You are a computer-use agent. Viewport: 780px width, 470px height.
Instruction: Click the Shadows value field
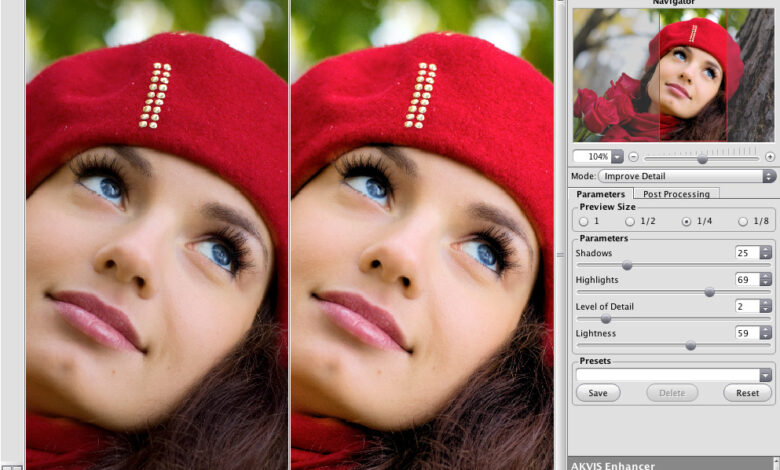(x=747, y=253)
